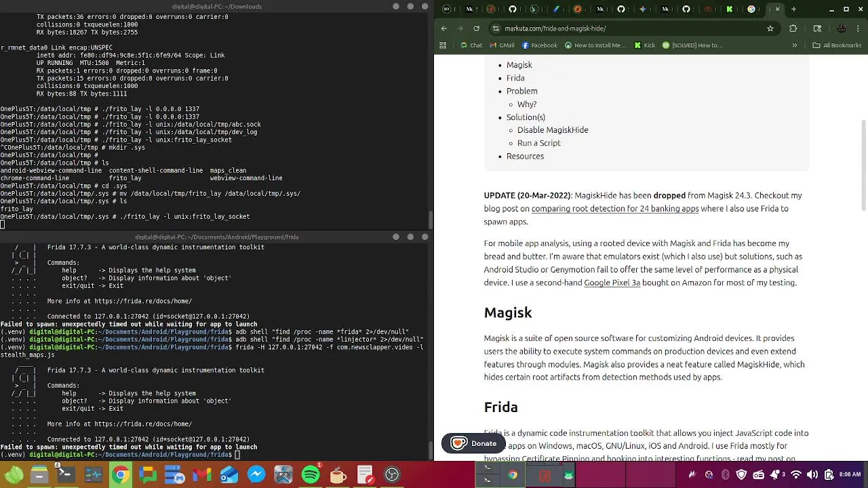Launch OBS Studio from the dock
This screenshot has width=868, height=488.
tap(392, 474)
